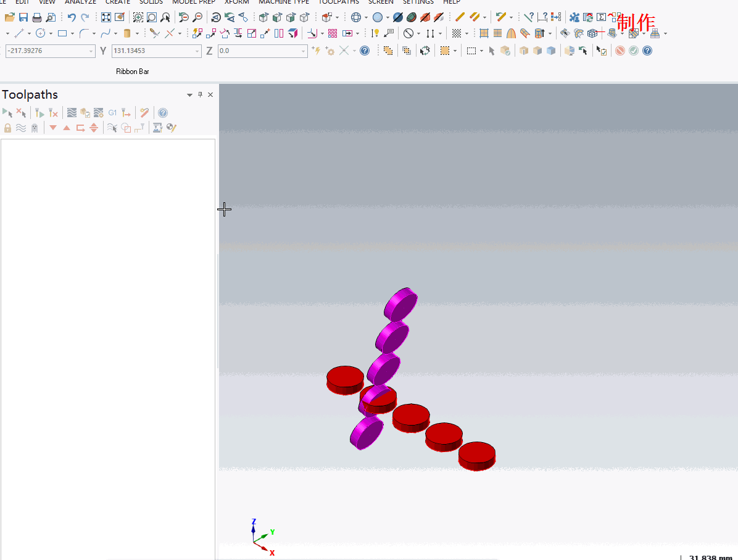Click the shaded sphere display icon
The image size is (738, 560).
[x=378, y=17]
